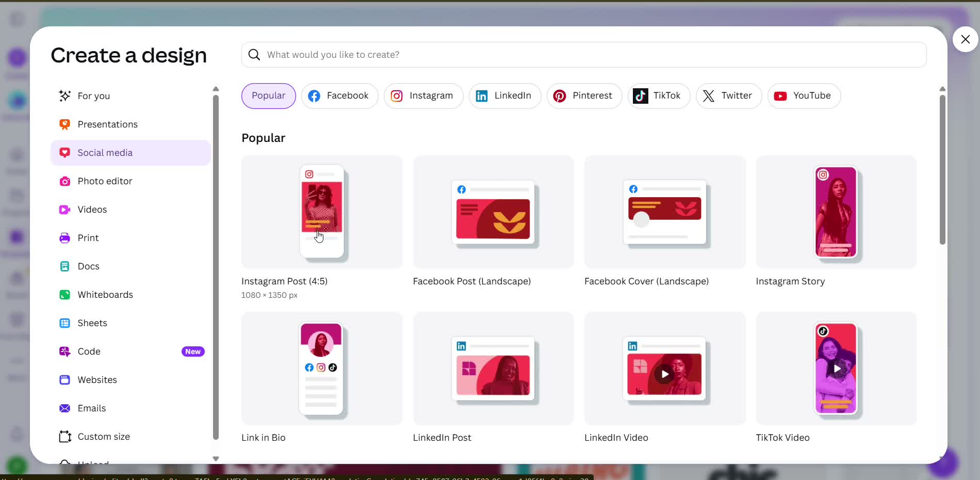Click the search field to create a design
The image size is (980, 480).
click(584, 55)
